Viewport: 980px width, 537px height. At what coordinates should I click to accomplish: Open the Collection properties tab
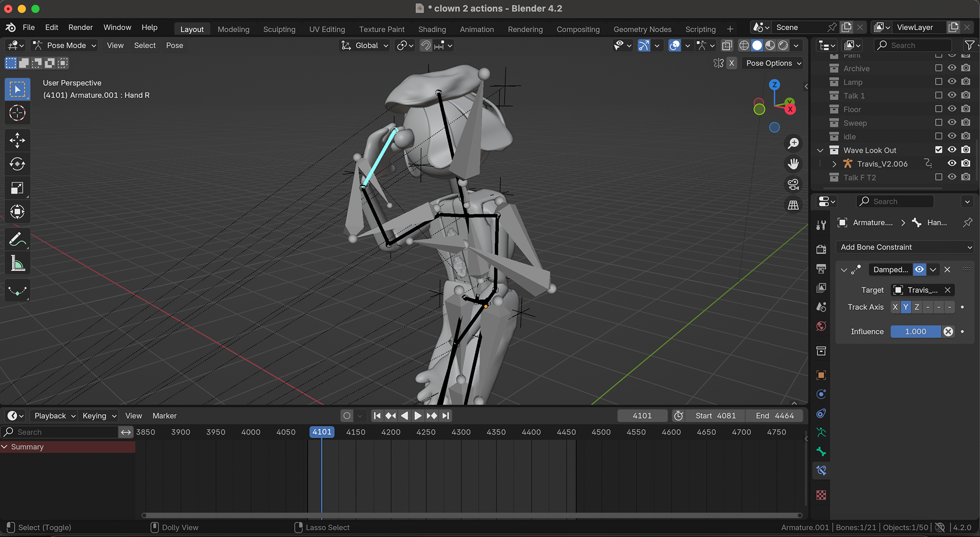point(821,351)
